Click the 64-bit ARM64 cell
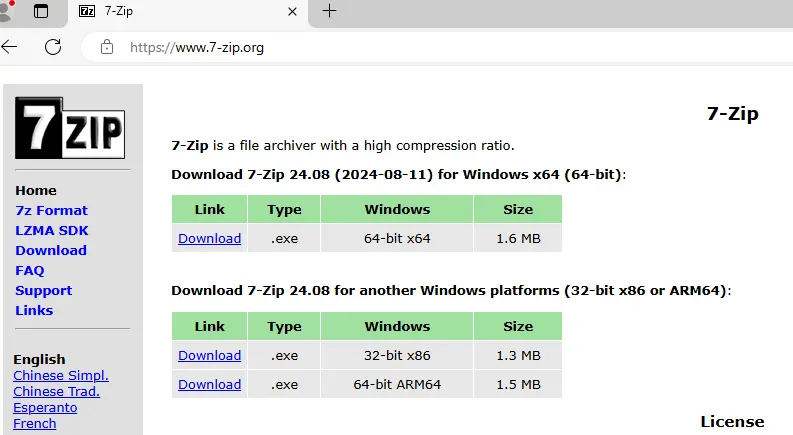This screenshot has height=435, width=793. coord(397,384)
